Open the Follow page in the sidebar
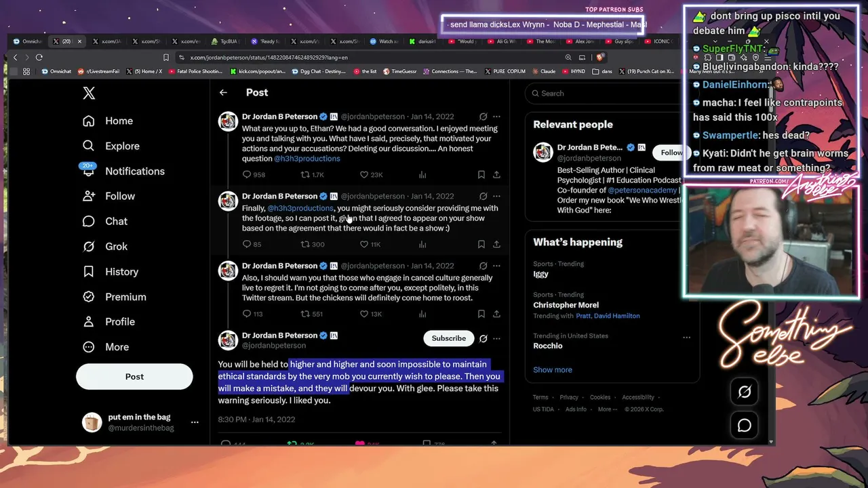The height and width of the screenshot is (488, 868). [108, 196]
